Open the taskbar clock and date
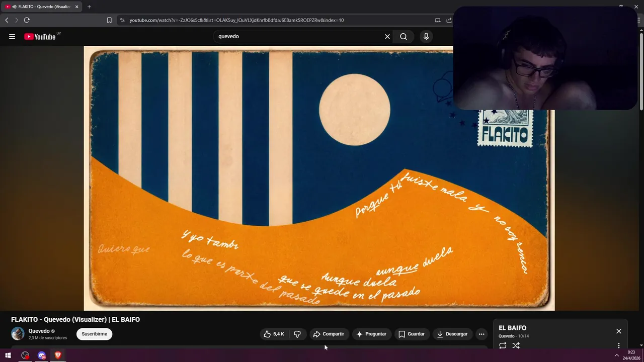Image resolution: width=644 pixels, height=362 pixels. point(631,355)
